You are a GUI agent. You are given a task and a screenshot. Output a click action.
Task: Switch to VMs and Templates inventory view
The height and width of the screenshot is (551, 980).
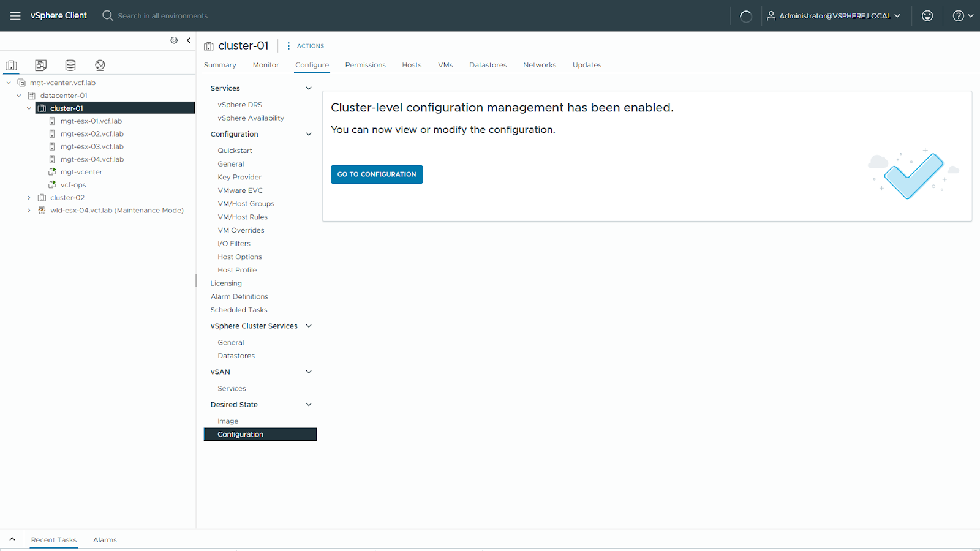tap(41, 66)
